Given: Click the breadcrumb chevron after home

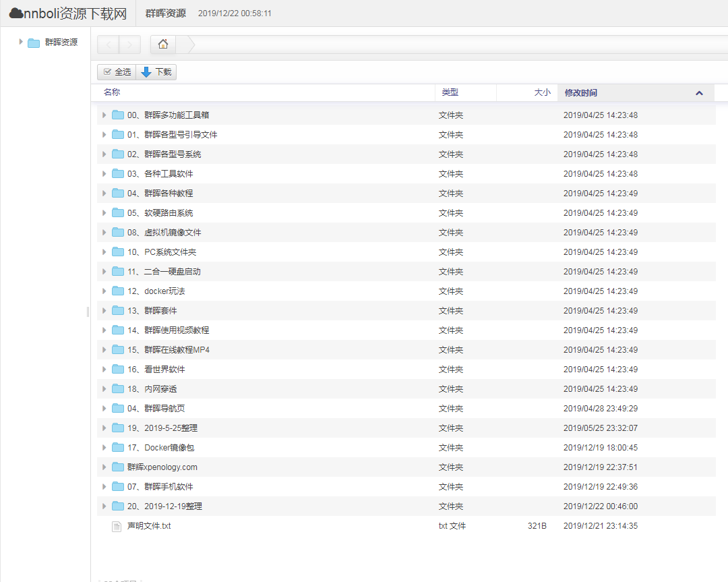Looking at the screenshot, I should click(x=186, y=45).
